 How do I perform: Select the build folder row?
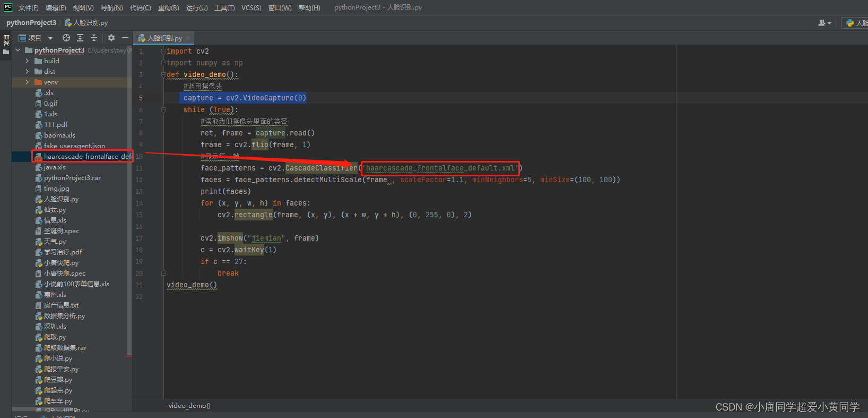pos(72,61)
